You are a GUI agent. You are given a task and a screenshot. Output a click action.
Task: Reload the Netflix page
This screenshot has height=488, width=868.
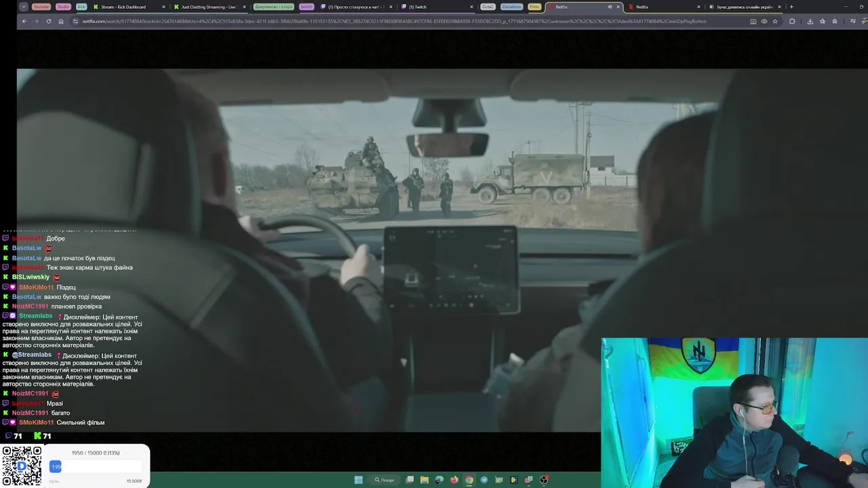[x=49, y=21]
